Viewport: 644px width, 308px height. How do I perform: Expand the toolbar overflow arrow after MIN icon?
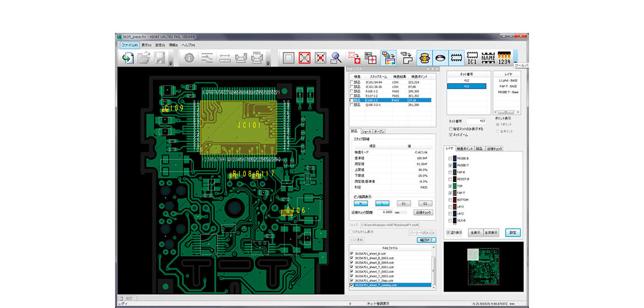[x=268, y=63]
